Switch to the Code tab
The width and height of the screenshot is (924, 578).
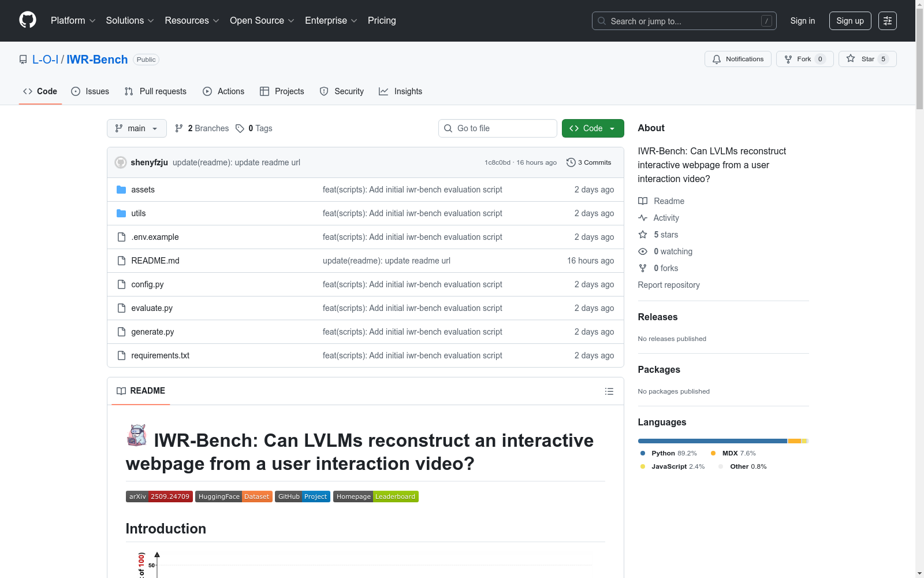40,91
